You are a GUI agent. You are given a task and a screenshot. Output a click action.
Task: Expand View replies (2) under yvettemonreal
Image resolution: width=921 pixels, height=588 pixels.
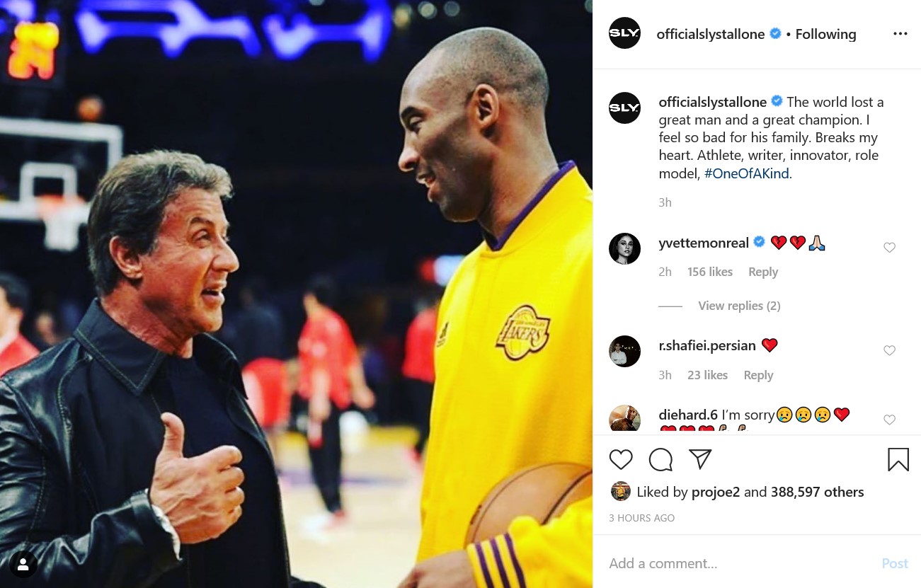pos(739,306)
